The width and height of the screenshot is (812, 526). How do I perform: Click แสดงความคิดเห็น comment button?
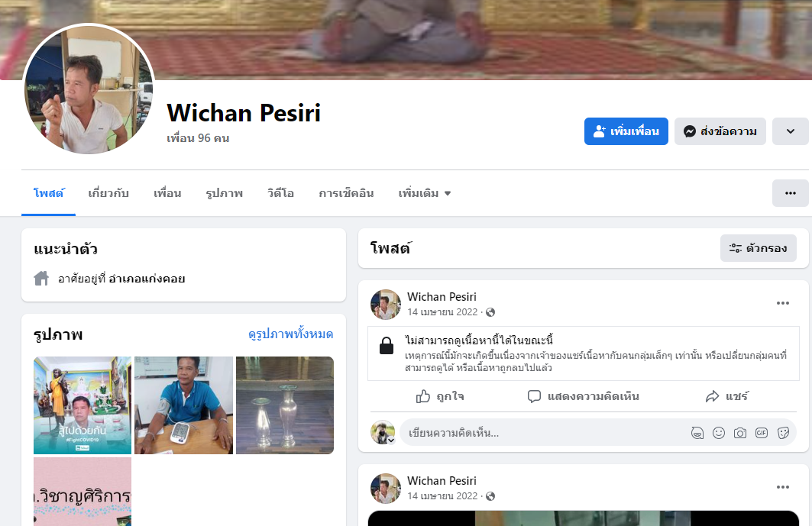point(583,396)
